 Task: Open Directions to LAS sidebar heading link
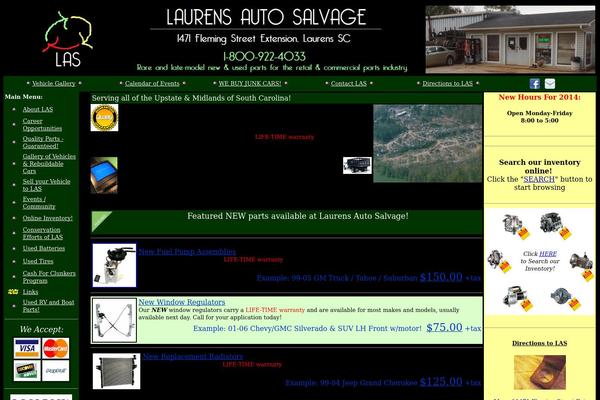pyautogui.click(x=540, y=343)
